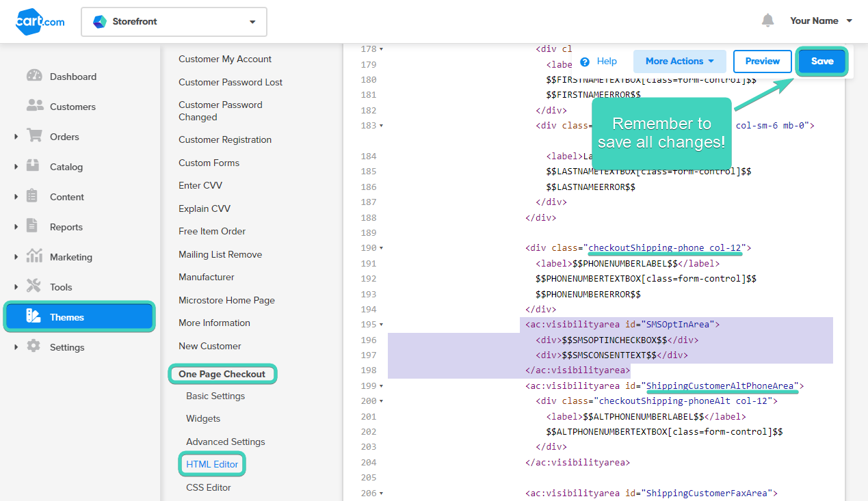Open Microstore Home Page template
868x501 pixels.
coord(226,300)
